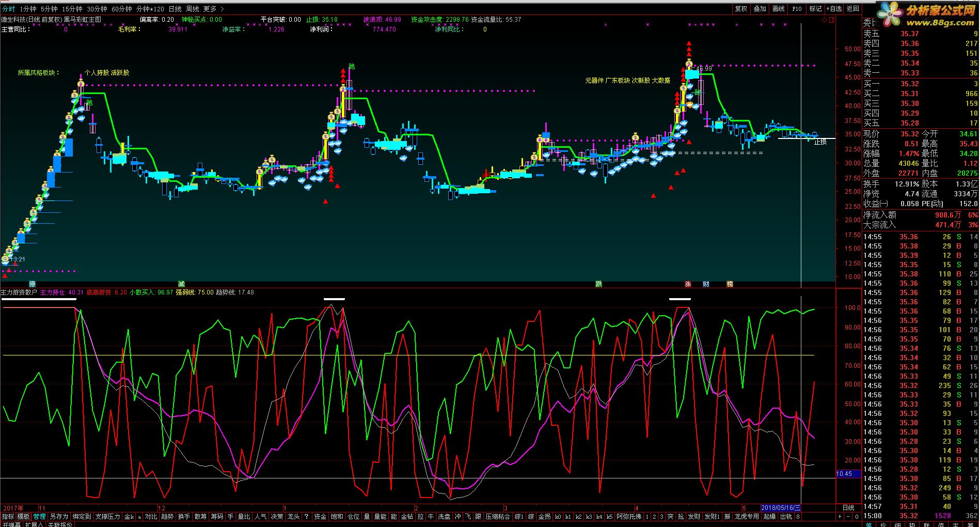Select the 人气 indicator

(x=260, y=517)
